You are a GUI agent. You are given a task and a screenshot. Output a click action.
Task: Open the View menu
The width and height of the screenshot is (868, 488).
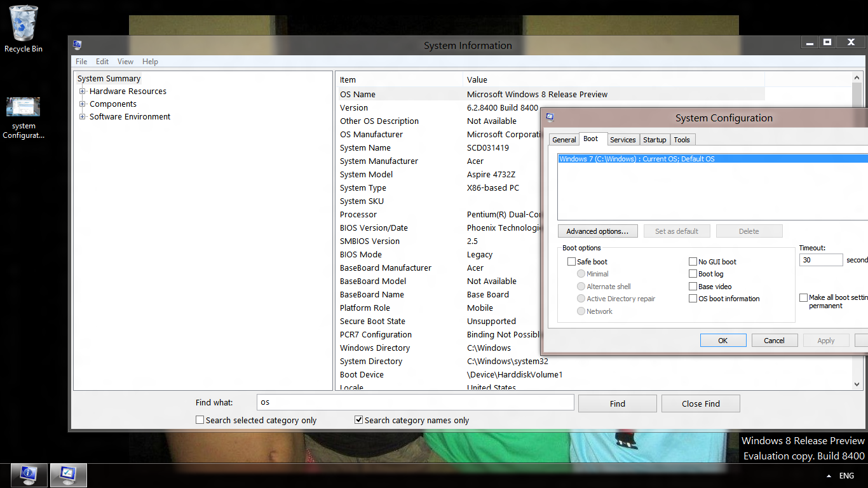point(125,62)
